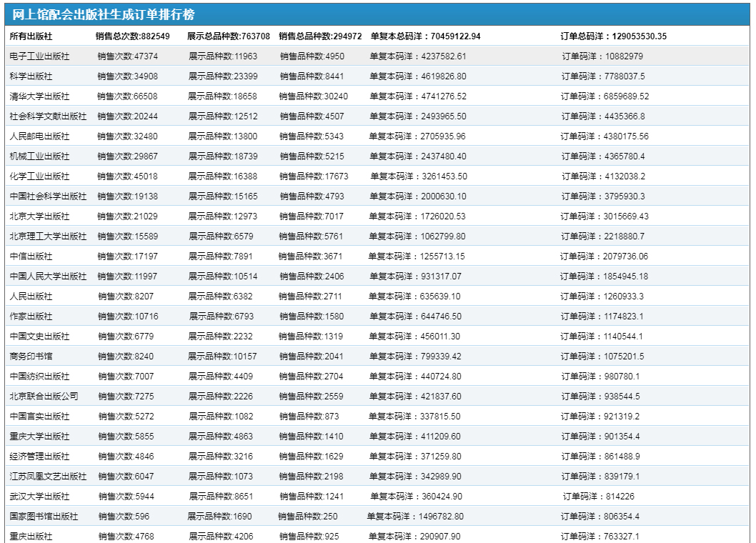Open 化学工业出版社 publisher entry
Image resolution: width=756 pixels, height=543 pixels.
[39, 176]
